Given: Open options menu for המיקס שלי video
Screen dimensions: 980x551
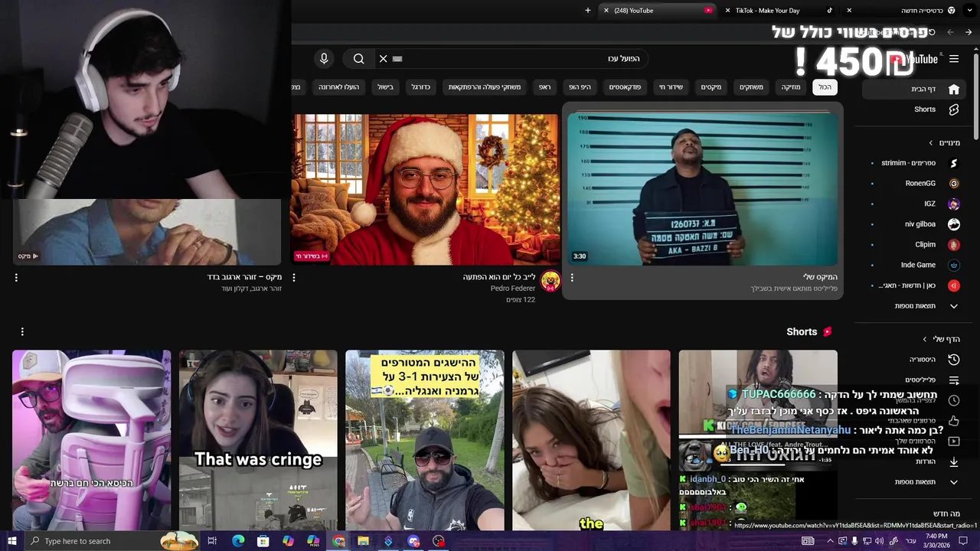Looking at the screenshot, I should [x=572, y=278].
